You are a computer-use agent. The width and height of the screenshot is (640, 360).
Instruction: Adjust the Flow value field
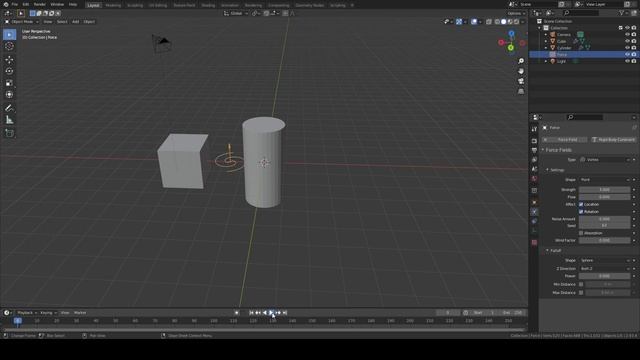604,197
